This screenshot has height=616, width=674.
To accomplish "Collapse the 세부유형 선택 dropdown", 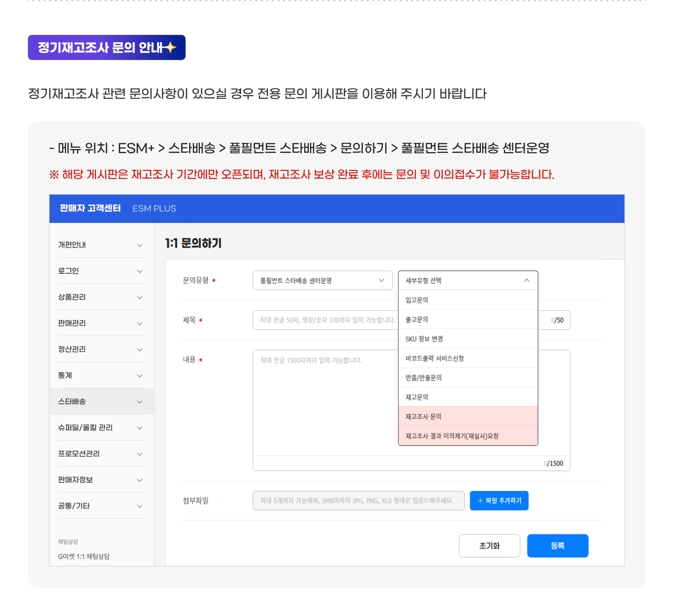I will [467, 280].
